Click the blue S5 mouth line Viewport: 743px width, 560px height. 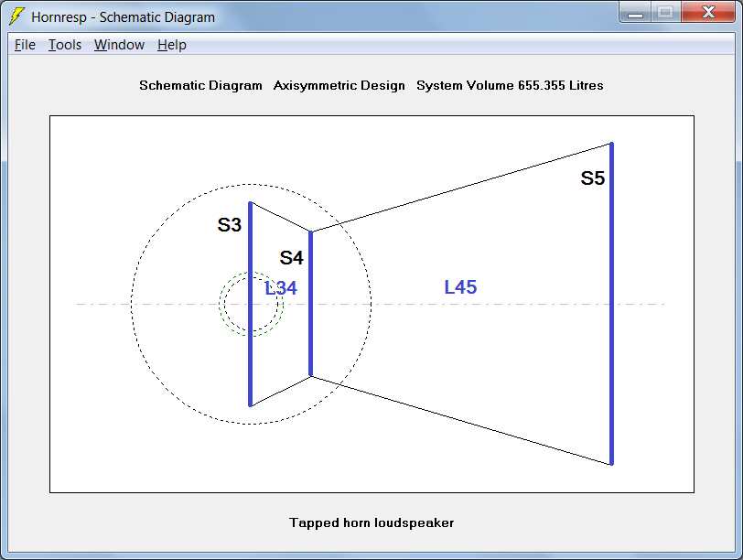[x=612, y=304]
